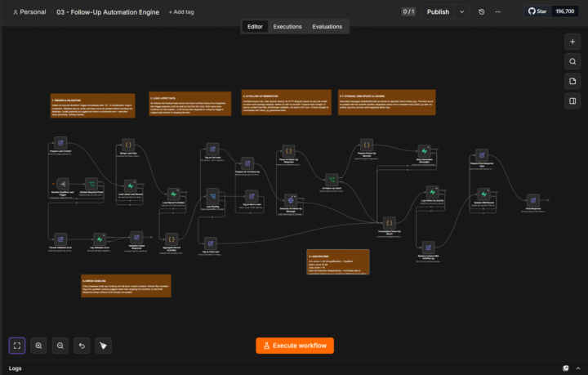Click the Publish button

click(438, 12)
